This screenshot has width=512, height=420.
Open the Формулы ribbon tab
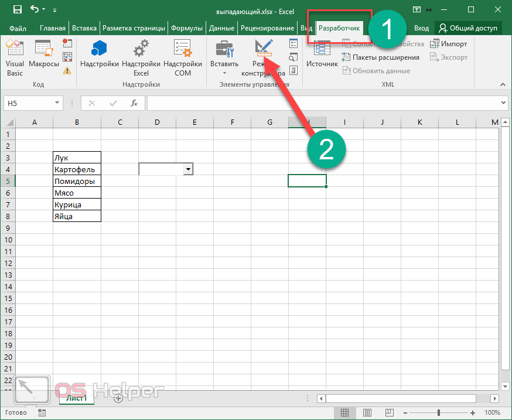[x=187, y=28]
